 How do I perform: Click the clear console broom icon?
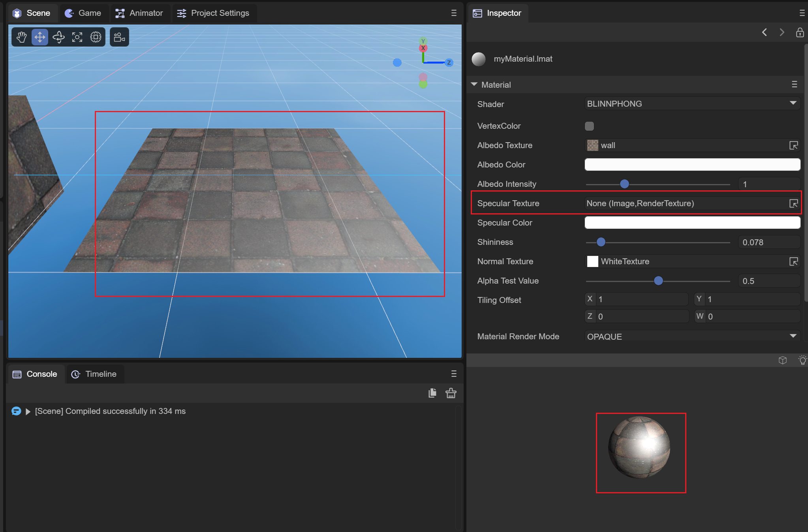click(451, 393)
